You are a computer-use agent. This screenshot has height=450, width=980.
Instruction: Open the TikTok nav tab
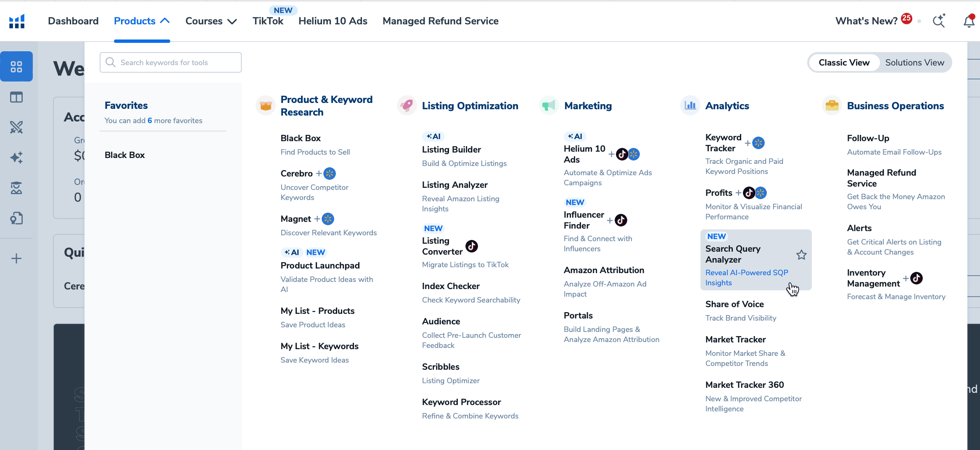coord(268,21)
